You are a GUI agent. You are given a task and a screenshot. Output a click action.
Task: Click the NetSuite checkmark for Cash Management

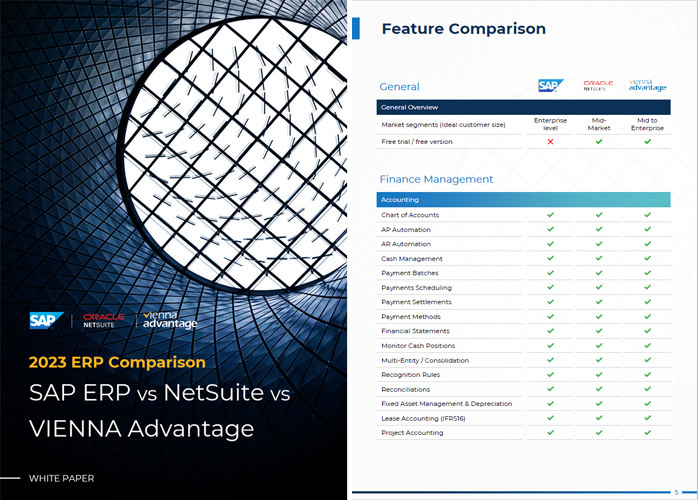click(599, 259)
